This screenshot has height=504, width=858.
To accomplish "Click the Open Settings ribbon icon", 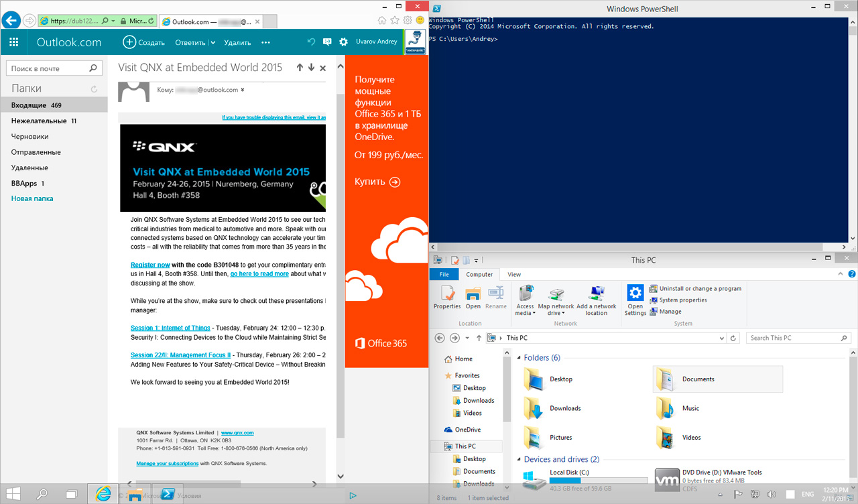I will point(635,300).
